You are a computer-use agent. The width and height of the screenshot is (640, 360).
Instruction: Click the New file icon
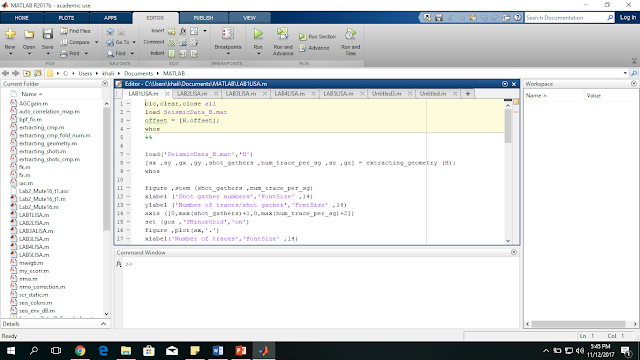tap(10, 34)
